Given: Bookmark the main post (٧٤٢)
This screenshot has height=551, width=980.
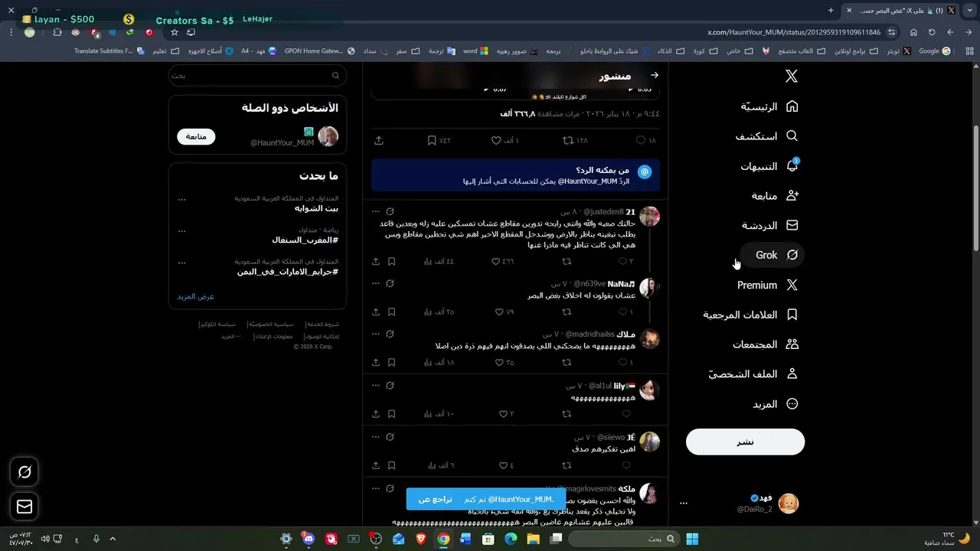Looking at the screenshot, I should (x=432, y=141).
